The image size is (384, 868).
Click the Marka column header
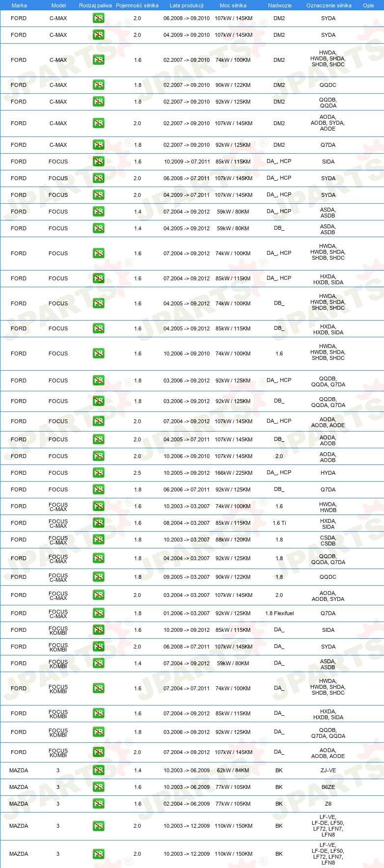[19, 5]
